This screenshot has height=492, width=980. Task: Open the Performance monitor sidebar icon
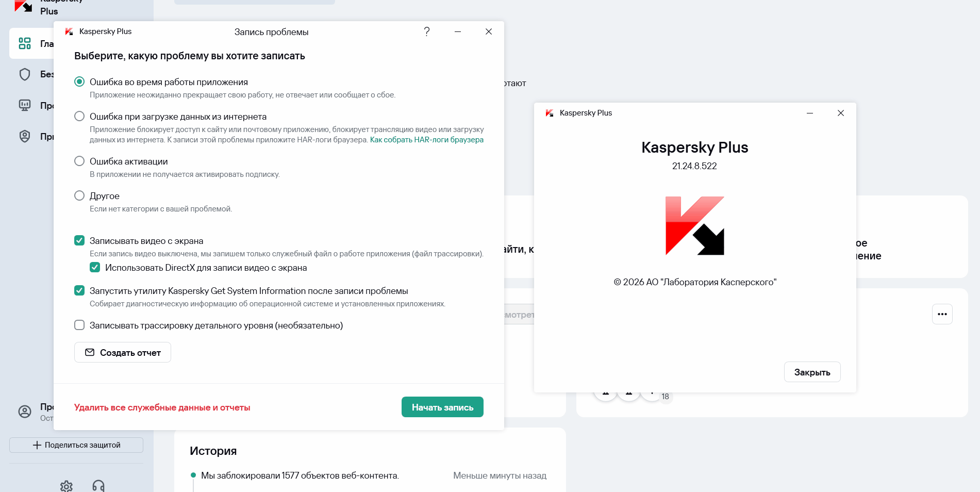coord(25,105)
